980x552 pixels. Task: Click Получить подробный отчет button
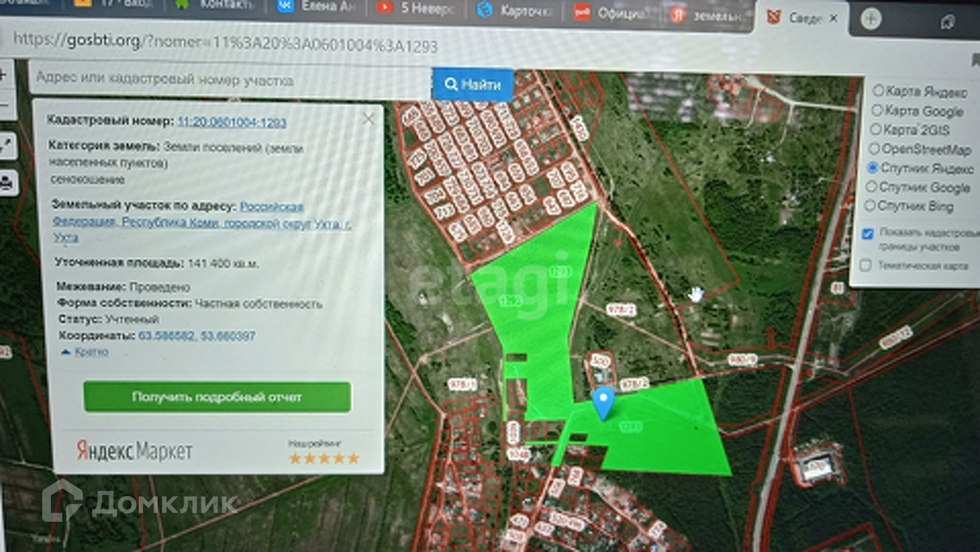[x=217, y=397]
